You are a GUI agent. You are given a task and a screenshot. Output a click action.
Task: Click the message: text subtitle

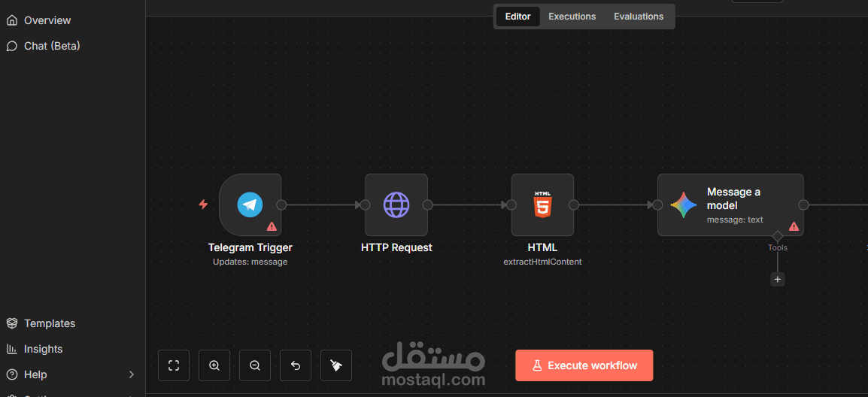[x=735, y=220]
